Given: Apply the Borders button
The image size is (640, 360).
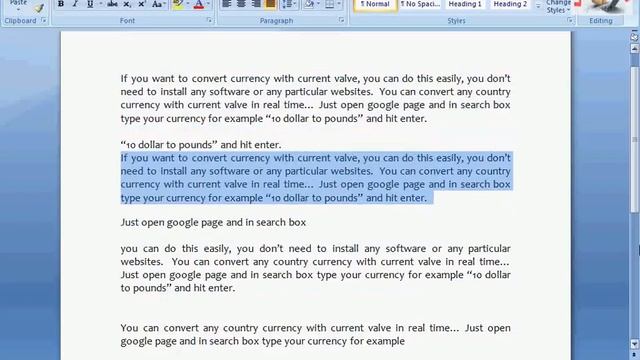Looking at the screenshot, I should point(329,4).
